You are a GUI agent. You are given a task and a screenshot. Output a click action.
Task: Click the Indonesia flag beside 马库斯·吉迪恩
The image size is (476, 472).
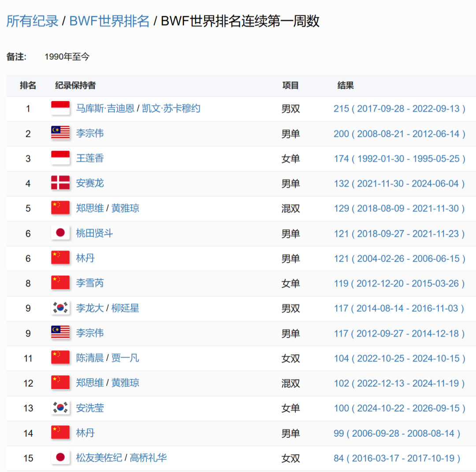[x=60, y=109]
